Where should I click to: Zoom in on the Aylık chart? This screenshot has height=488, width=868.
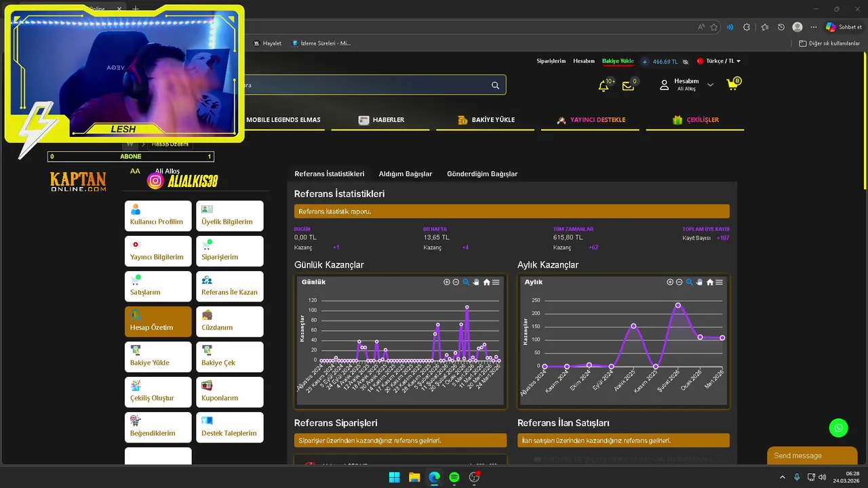tap(670, 282)
